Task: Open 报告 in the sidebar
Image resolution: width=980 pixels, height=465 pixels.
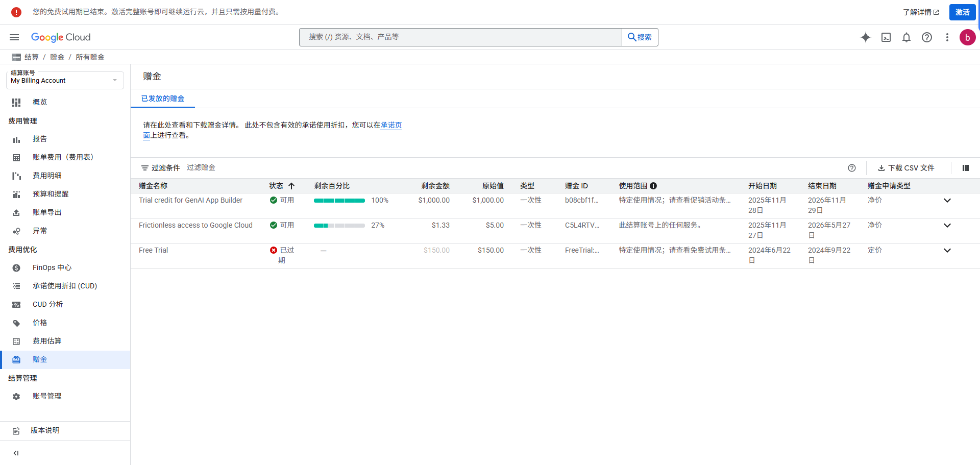Action: tap(40, 139)
